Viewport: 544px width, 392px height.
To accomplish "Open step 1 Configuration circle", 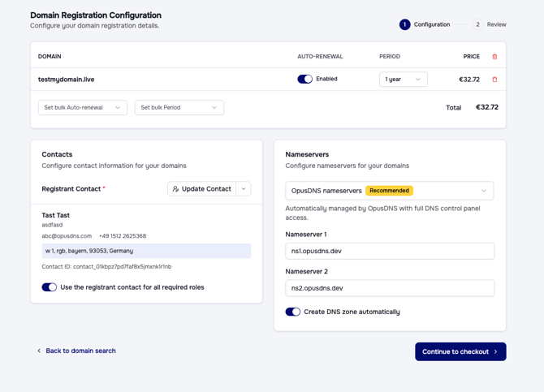I will (404, 24).
